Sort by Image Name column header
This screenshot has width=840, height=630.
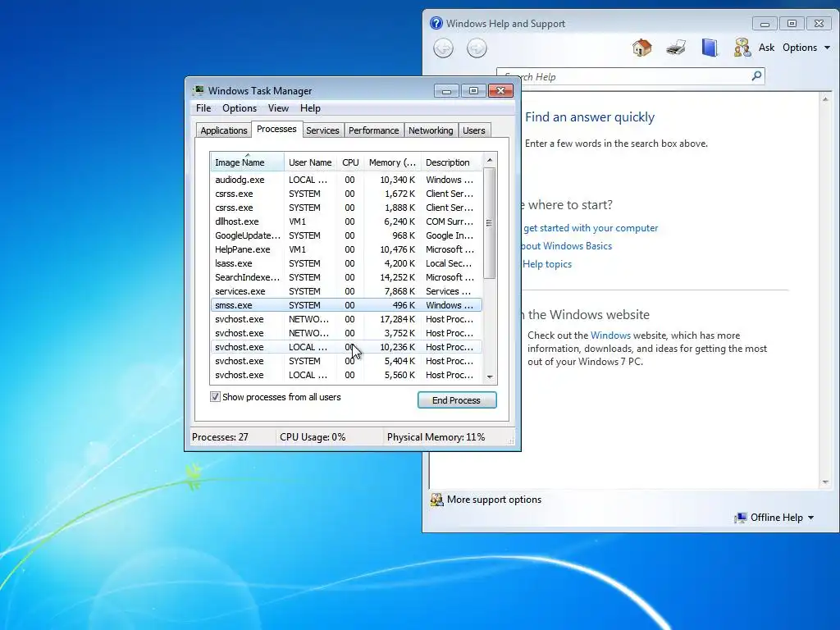(247, 162)
